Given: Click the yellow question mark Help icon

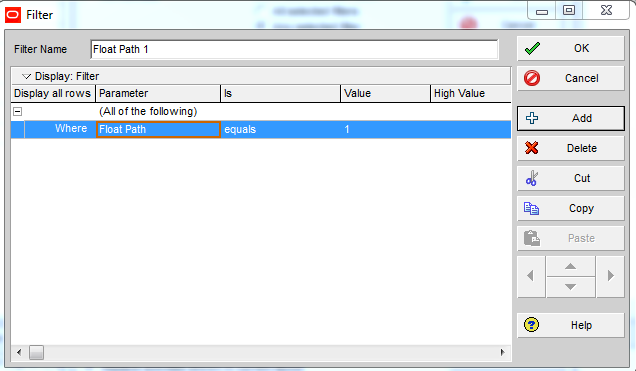Looking at the screenshot, I should [x=531, y=325].
